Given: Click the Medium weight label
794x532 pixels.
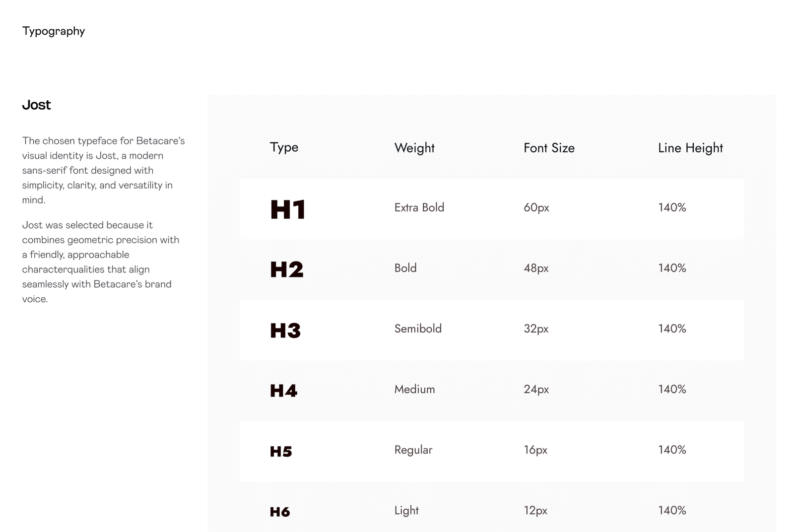Looking at the screenshot, I should (x=414, y=389).
